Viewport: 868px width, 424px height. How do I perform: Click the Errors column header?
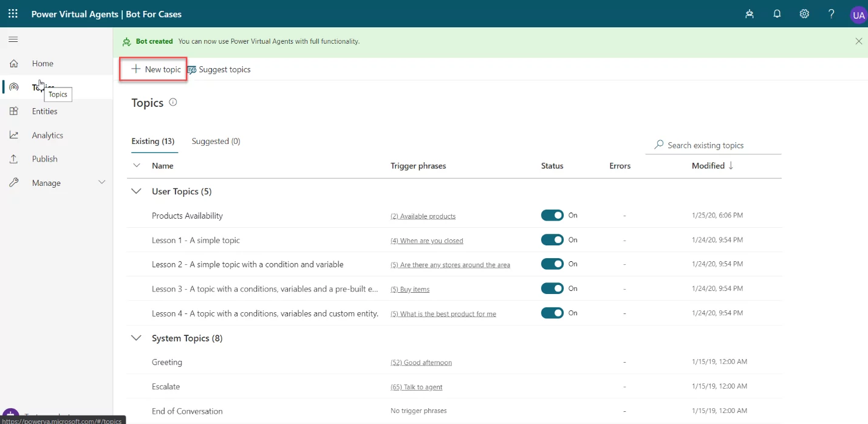click(x=620, y=166)
